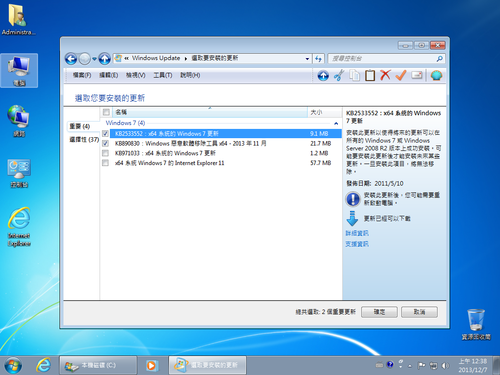
Task: Click the toolbar blue Up-folder icon
Action: pos(323,76)
